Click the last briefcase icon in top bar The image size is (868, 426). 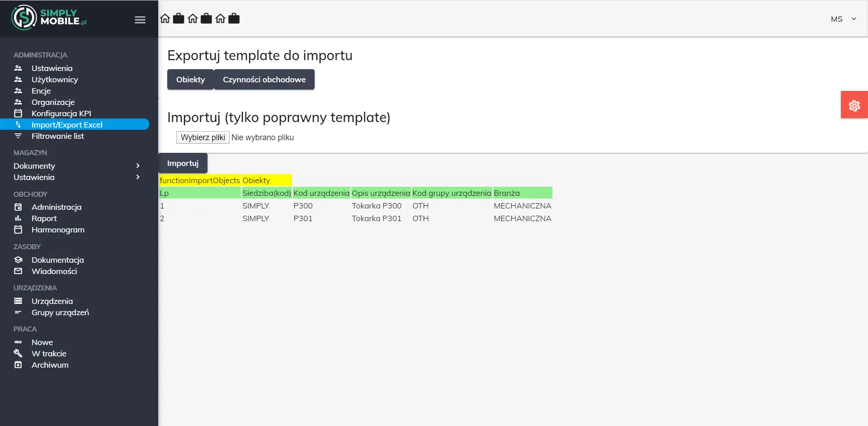pos(234,19)
